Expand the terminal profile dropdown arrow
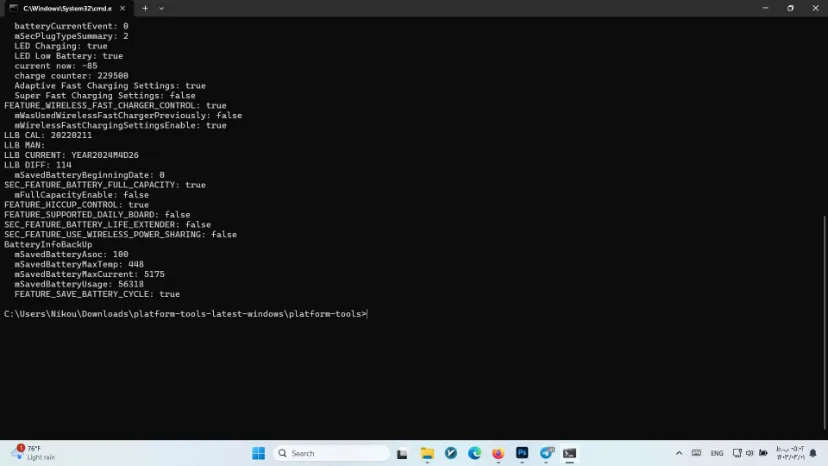This screenshot has height=466, width=828. (162, 8)
